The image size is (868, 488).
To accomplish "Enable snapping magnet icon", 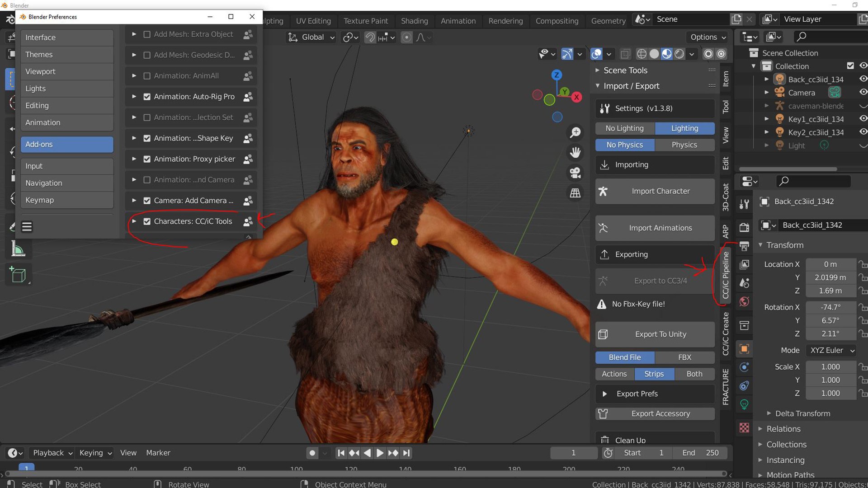I will pyautogui.click(x=370, y=38).
